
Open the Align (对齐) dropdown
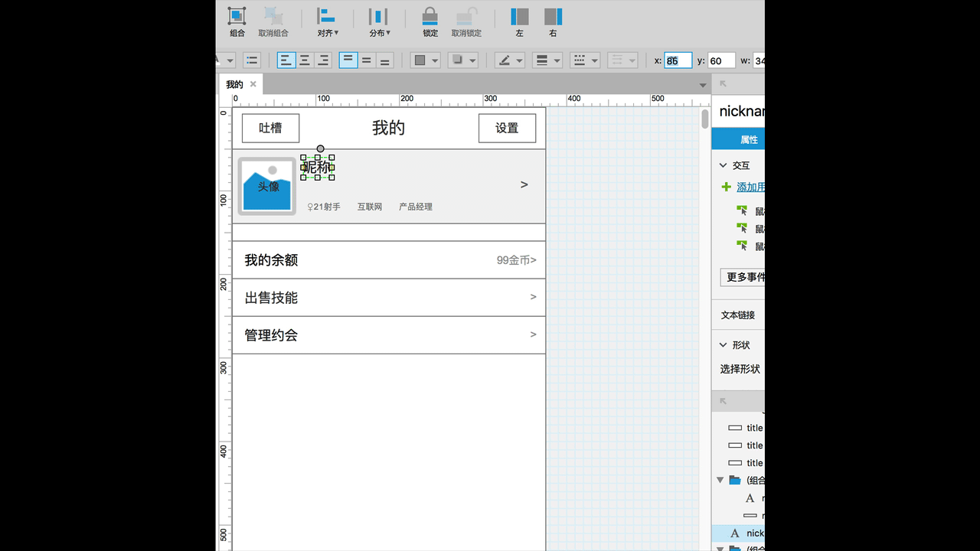tap(327, 21)
